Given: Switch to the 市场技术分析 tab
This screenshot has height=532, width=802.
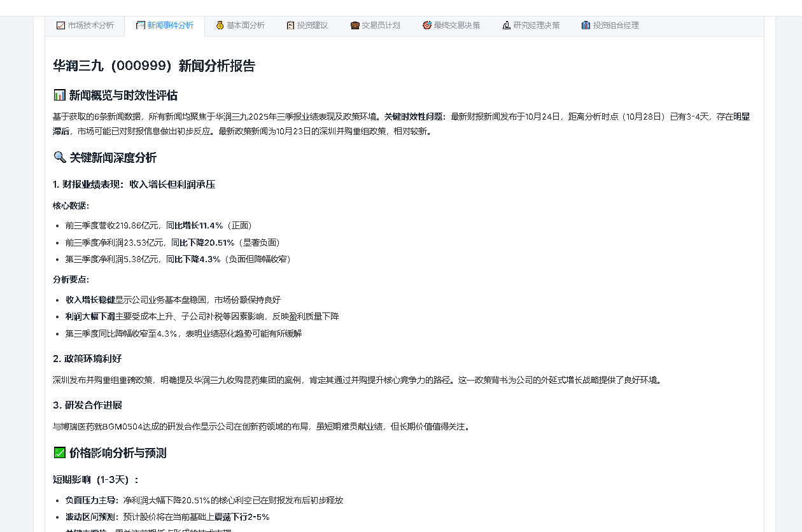Looking at the screenshot, I should [x=85, y=25].
